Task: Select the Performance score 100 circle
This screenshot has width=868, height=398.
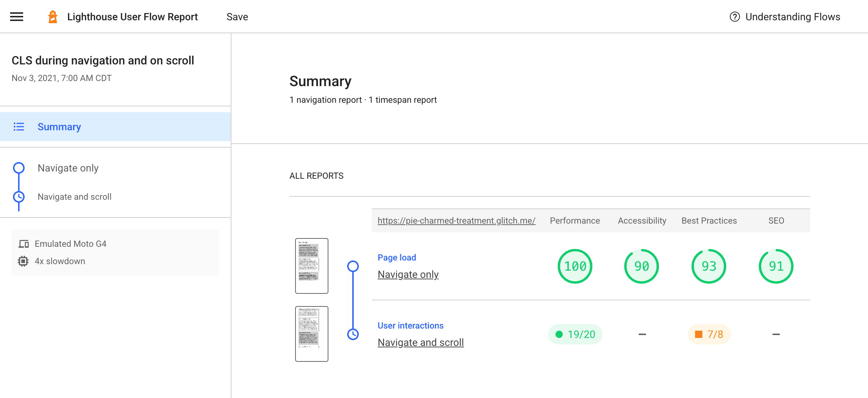Action: 574,266
